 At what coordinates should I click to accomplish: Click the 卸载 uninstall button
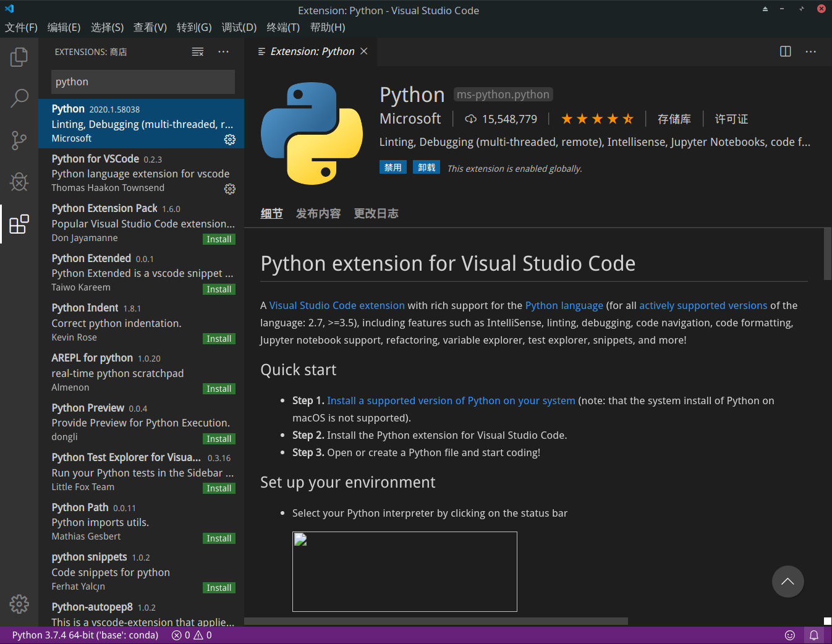(427, 167)
